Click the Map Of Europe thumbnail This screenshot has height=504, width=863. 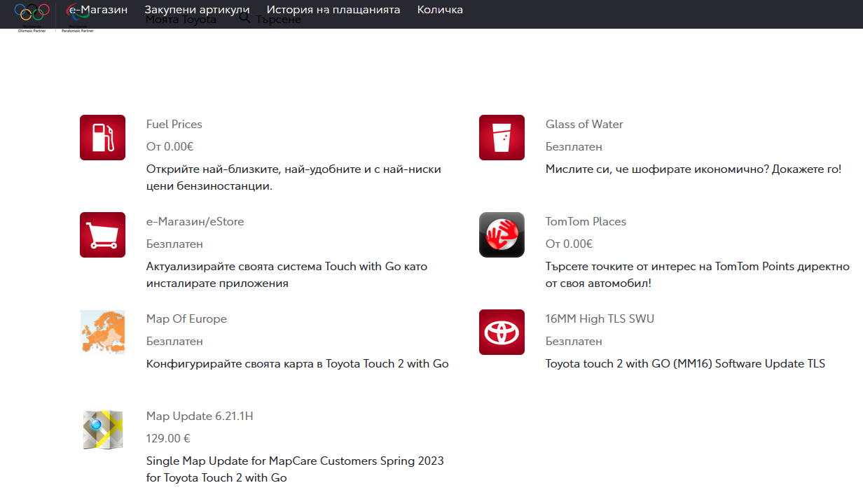point(102,332)
